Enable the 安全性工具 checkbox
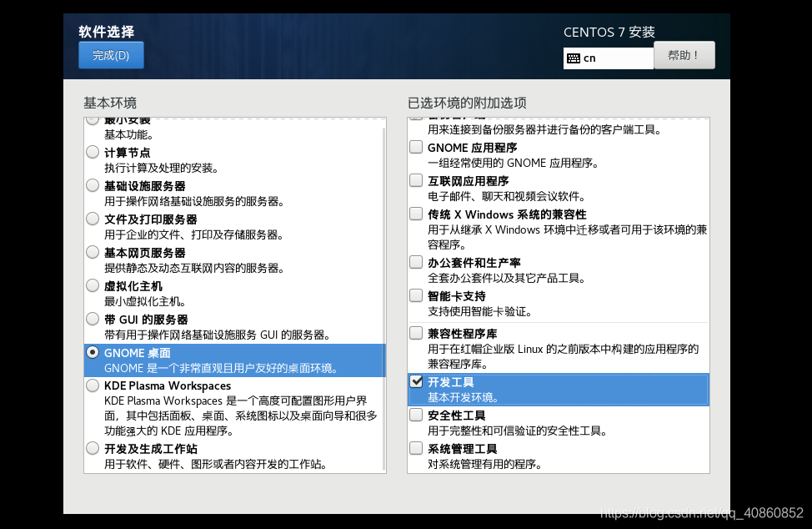Image resolution: width=812 pixels, height=529 pixels. 416,415
